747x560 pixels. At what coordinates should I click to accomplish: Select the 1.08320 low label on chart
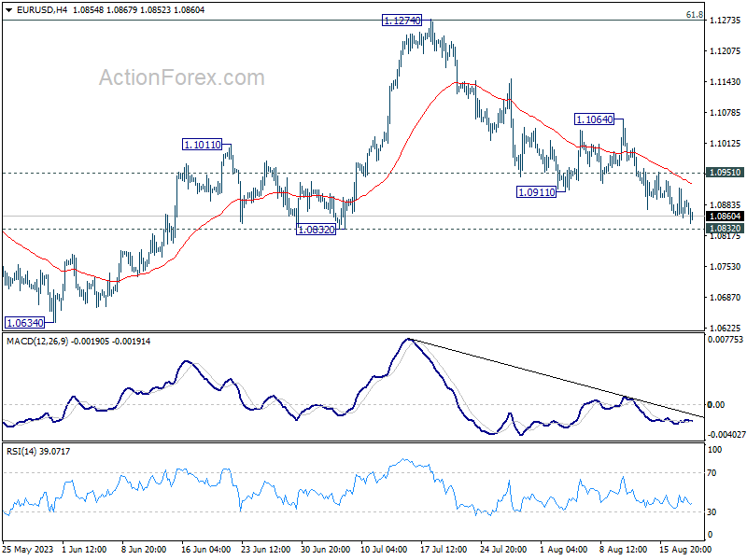tap(316, 230)
